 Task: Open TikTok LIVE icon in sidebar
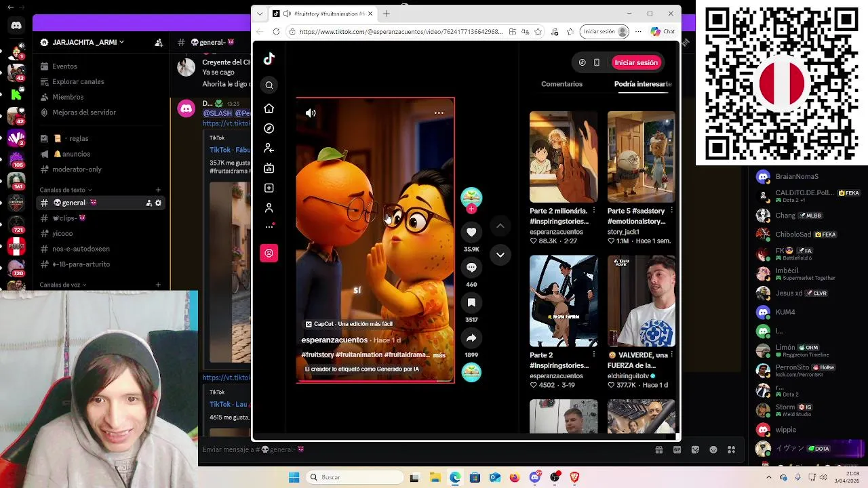click(x=269, y=168)
